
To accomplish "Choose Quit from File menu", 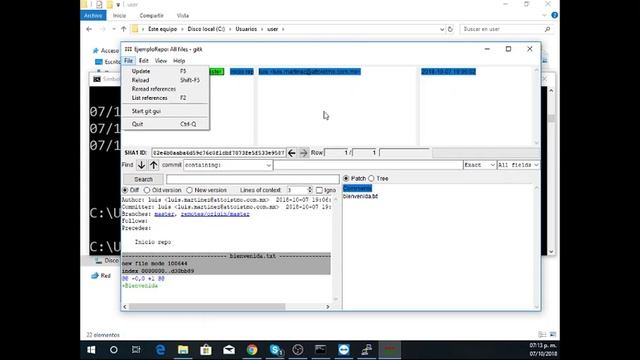I will (165, 124).
